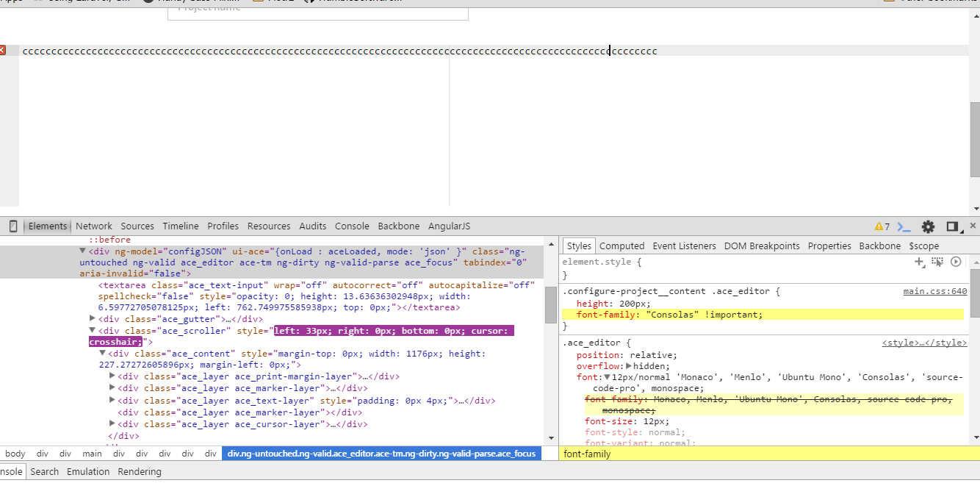Click the page's vertical scrollbar thumb

[x=975, y=140]
